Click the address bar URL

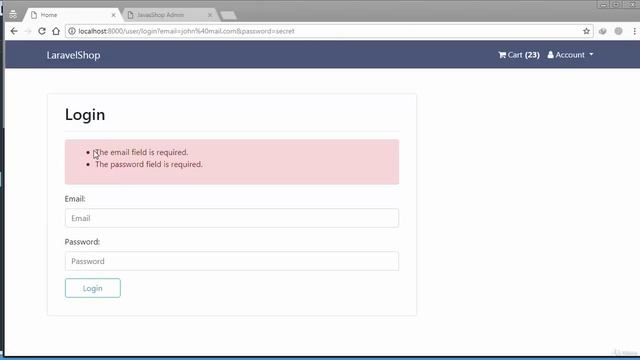(187, 31)
